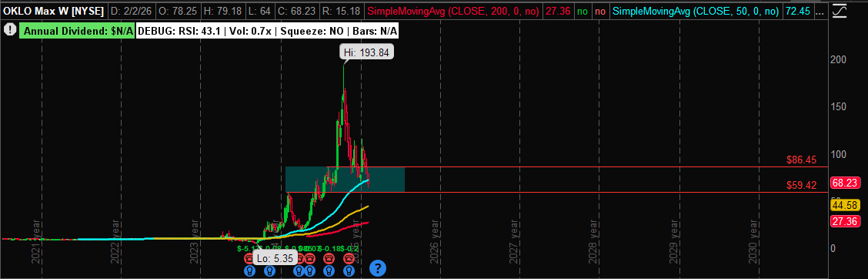Open the blue question mark help icon
This screenshot has height=279, width=868.
[378, 268]
